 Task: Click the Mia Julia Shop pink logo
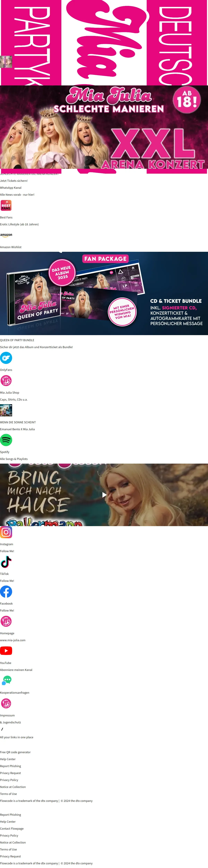coord(6,380)
